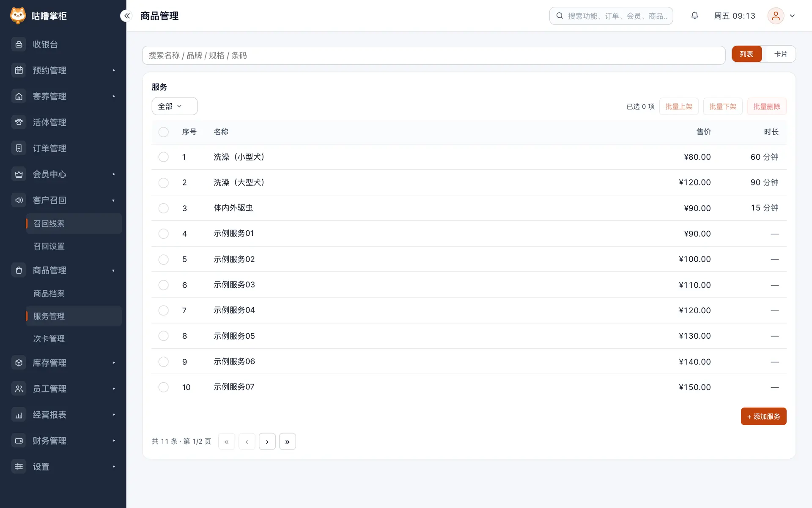This screenshot has width=812, height=508.
Task: Click the 设置 sliders icon
Action: tap(19, 467)
